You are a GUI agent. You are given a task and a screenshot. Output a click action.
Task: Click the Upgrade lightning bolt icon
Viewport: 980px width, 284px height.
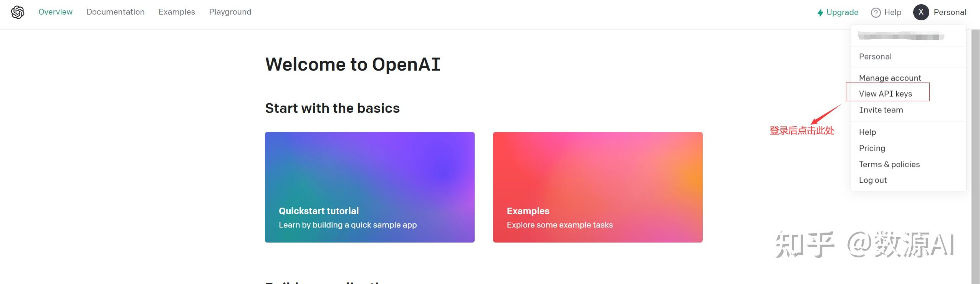click(820, 12)
